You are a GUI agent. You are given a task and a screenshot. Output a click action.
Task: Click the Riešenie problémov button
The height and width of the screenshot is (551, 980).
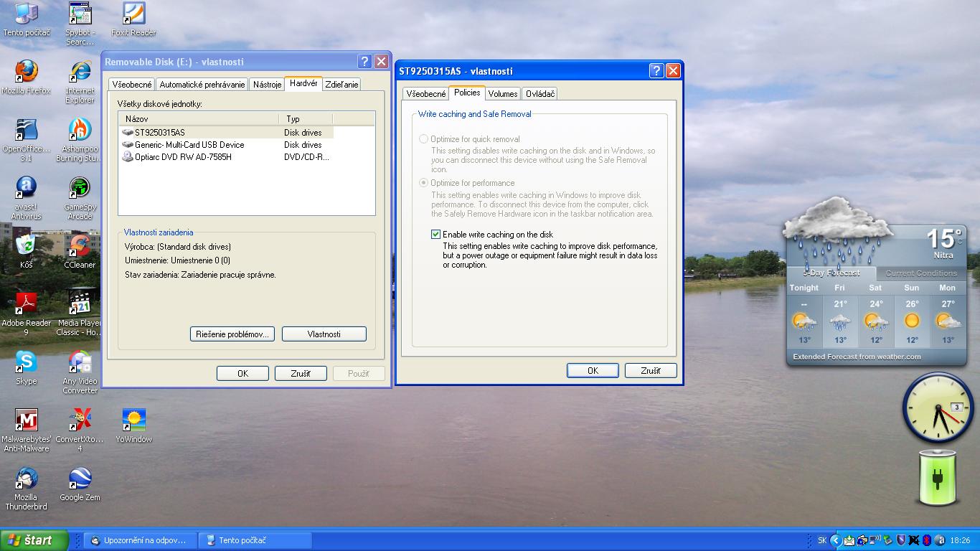(232, 334)
